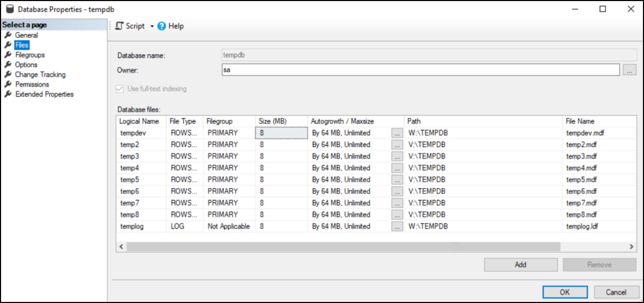Toggle Use full-text indexing checkbox
The height and width of the screenshot is (303, 644).
121,89
